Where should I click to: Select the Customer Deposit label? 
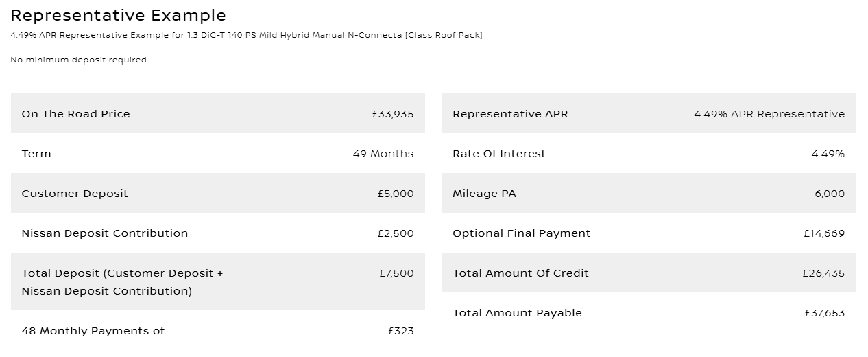[75, 194]
